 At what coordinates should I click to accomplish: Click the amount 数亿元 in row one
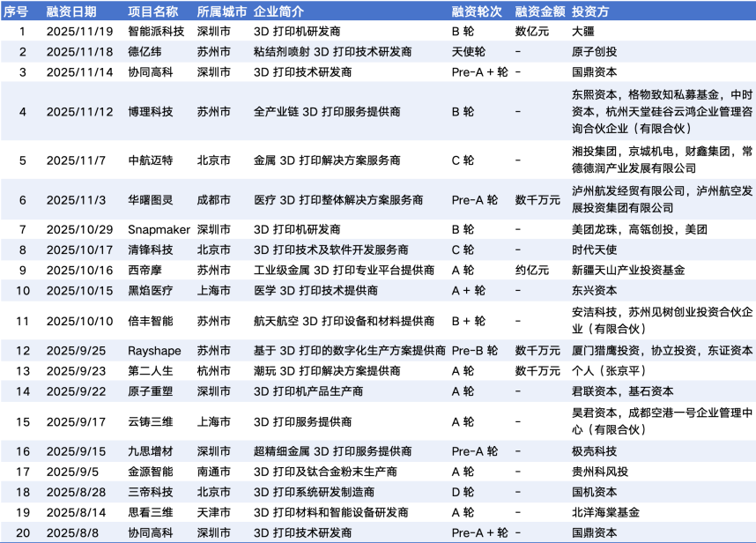pyautogui.click(x=531, y=31)
